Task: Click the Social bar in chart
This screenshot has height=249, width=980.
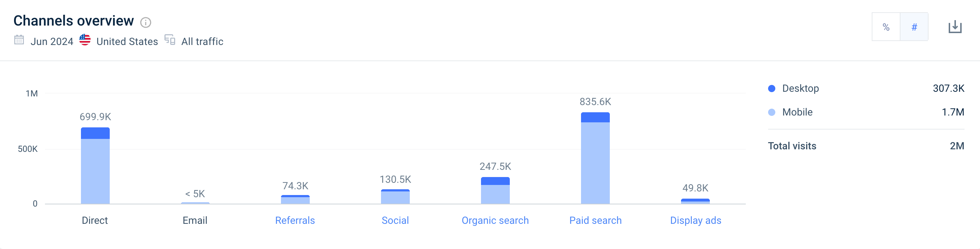Action: [x=395, y=197]
